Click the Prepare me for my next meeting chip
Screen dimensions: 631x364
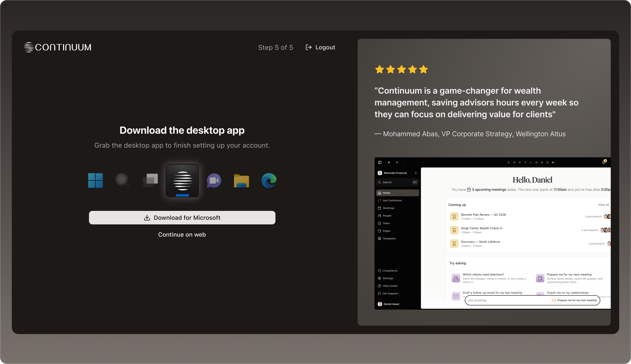point(574,300)
